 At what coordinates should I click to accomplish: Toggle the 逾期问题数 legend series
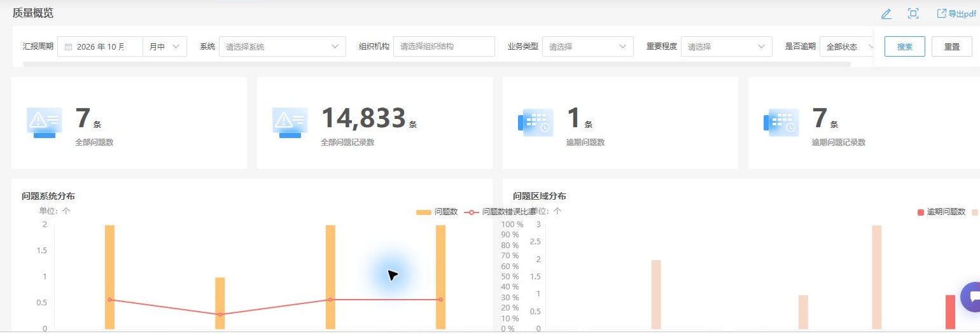(x=941, y=212)
